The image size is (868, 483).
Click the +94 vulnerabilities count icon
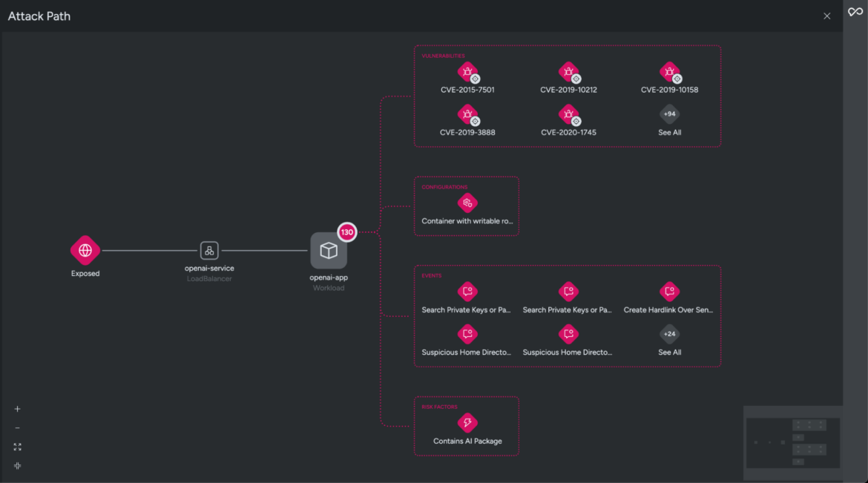(669, 114)
